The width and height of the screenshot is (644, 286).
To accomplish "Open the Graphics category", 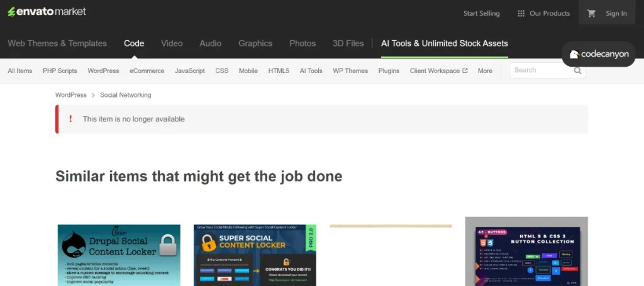I will [255, 43].
